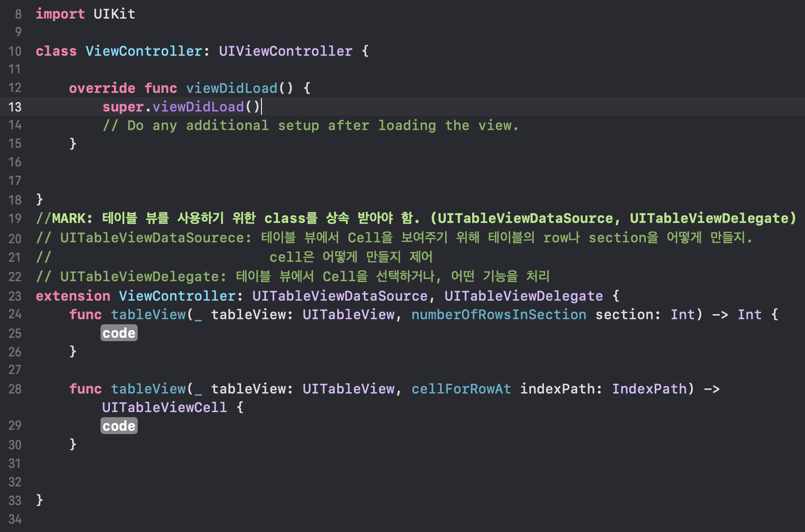The image size is (805, 532).
Task: Click the return type 'Int' before brace on line 24
Action: 750,315
